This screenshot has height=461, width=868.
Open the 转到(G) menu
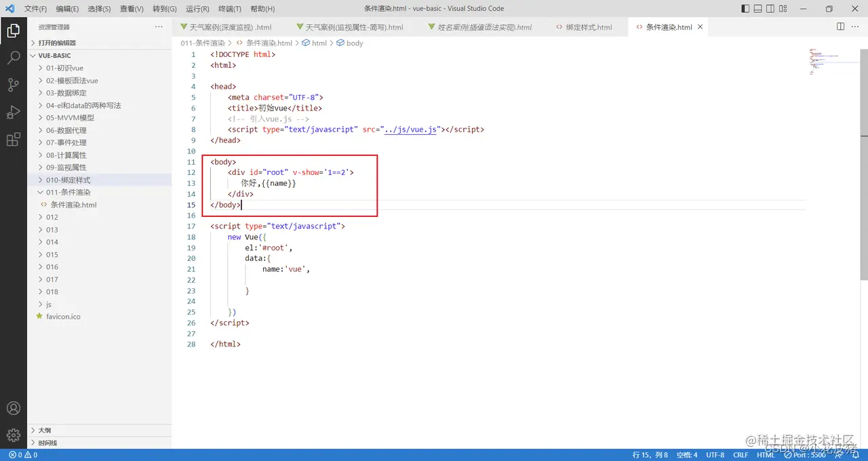point(164,9)
